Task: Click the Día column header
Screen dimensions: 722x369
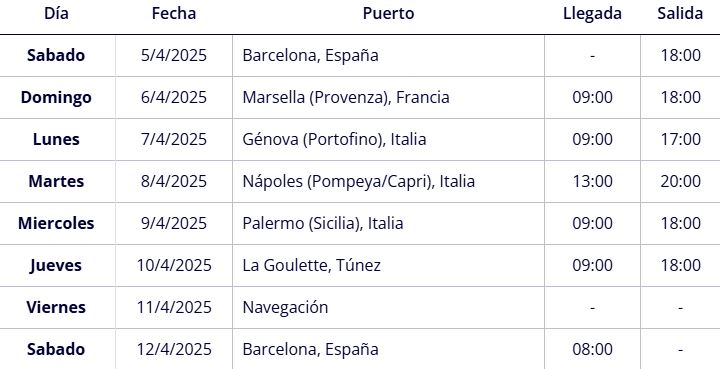Action: point(57,13)
